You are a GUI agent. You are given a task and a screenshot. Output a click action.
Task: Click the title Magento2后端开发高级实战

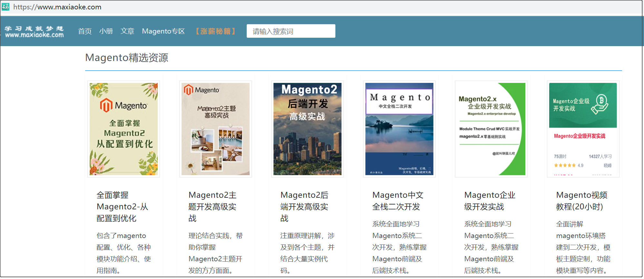304,207
